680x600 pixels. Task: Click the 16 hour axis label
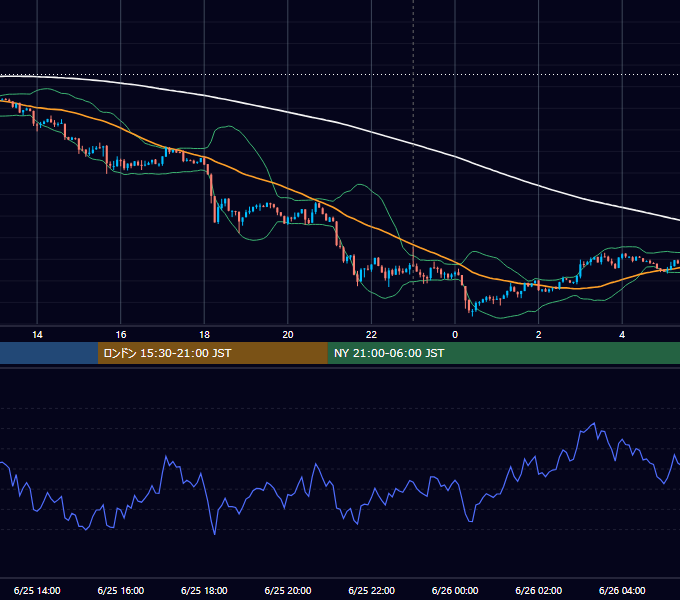pos(121,335)
